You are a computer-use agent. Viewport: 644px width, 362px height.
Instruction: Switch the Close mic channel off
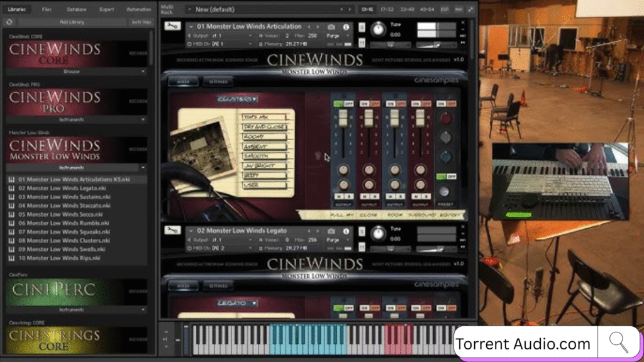click(374, 103)
